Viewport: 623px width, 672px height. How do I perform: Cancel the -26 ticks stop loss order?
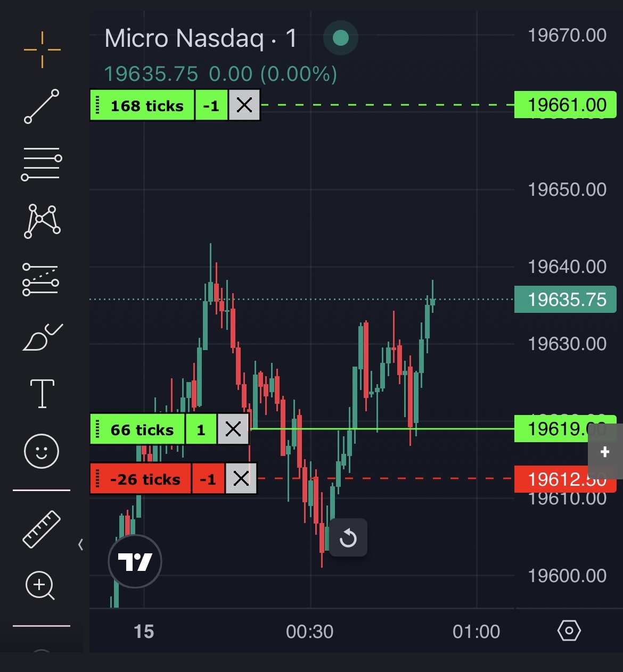click(x=241, y=479)
